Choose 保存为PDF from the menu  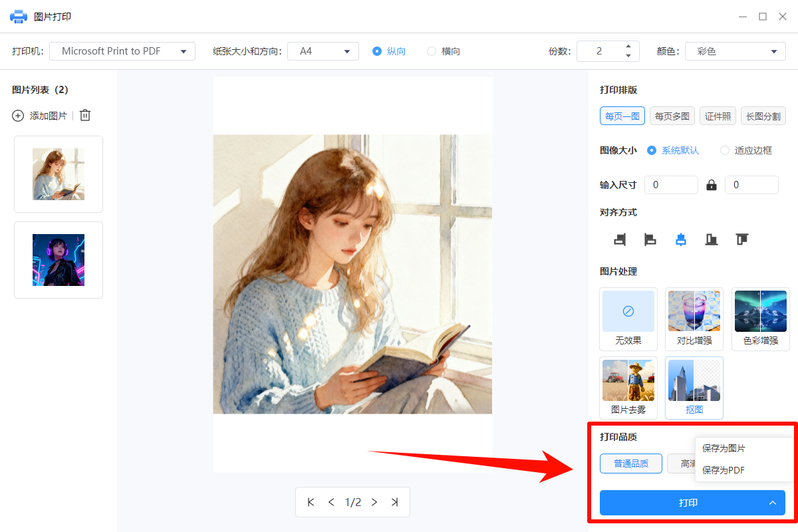(722, 469)
